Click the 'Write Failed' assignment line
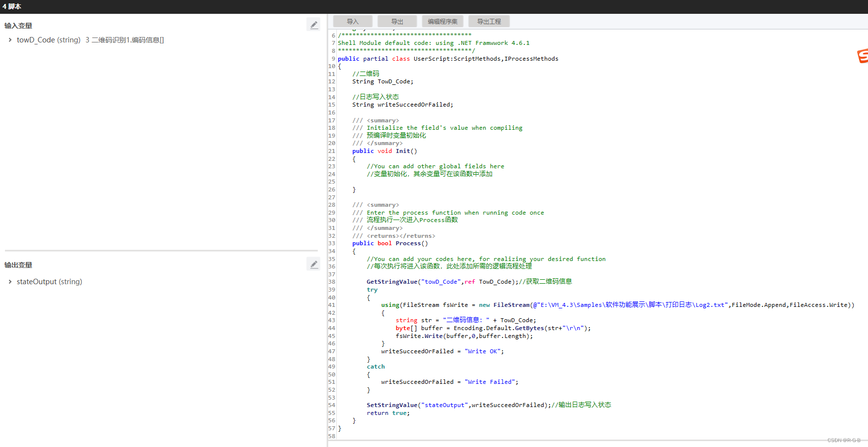The height and width of the screenshot is (447, 868). pyautogui.click(x=450, y=382)
